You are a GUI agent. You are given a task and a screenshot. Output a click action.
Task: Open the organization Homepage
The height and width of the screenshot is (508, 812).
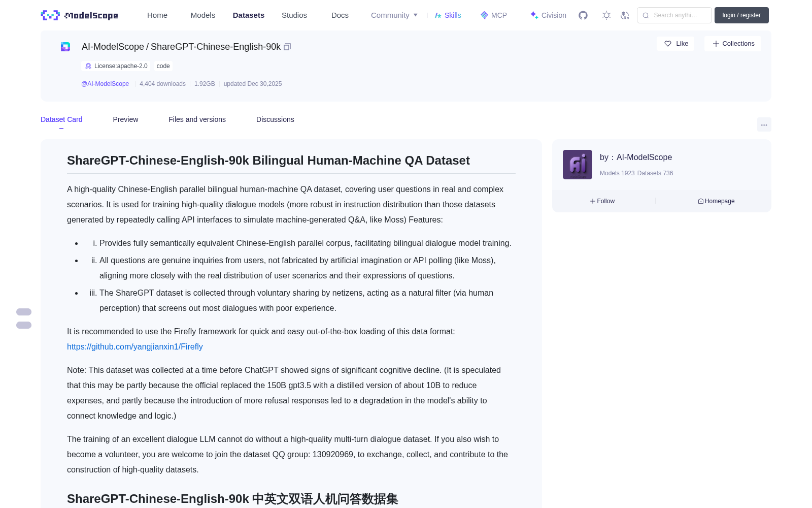pos(716,201)
